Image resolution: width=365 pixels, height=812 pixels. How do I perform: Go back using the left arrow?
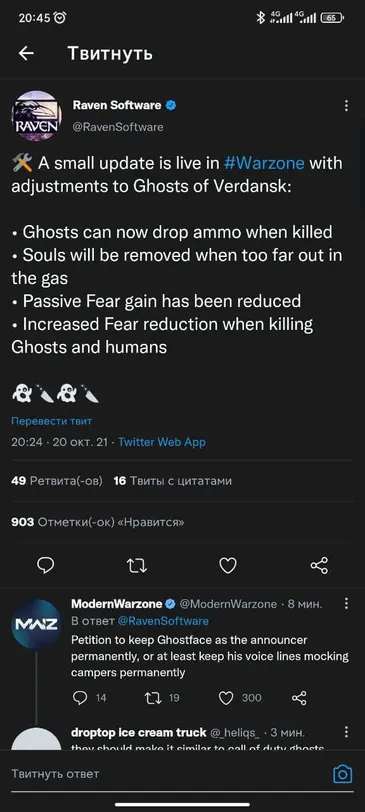(x=26, y=53)
